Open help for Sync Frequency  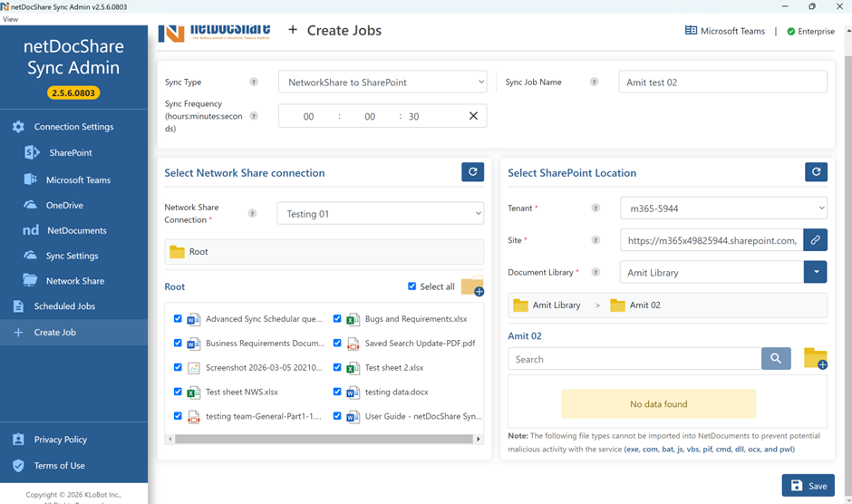point(254,116)
